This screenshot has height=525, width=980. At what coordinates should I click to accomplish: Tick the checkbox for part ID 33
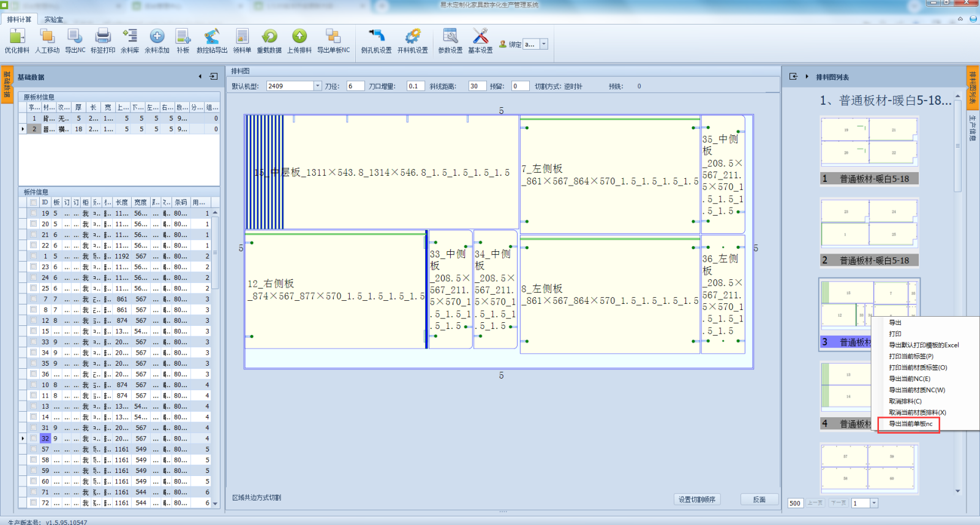33,342
